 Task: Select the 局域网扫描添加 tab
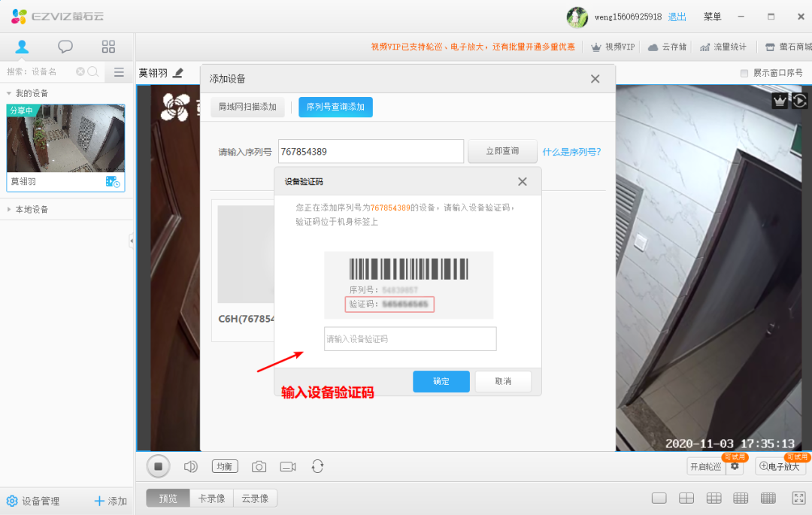247,107
